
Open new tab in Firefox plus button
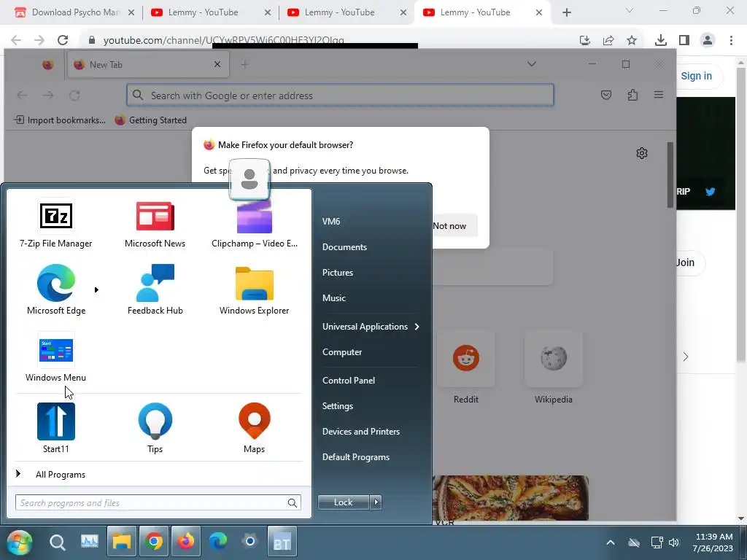click(244, 64)
